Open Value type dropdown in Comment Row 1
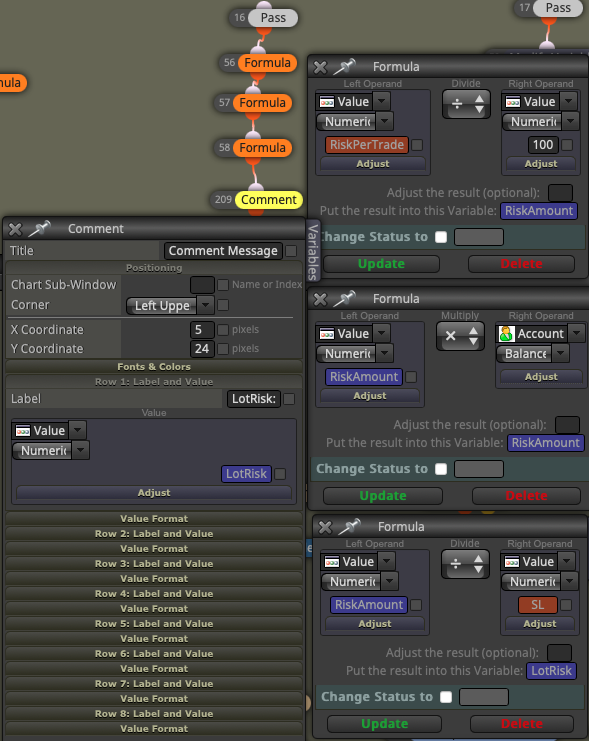Image resolution: width=589 pixels, height=741 pixels. click(x=78, y=431)
